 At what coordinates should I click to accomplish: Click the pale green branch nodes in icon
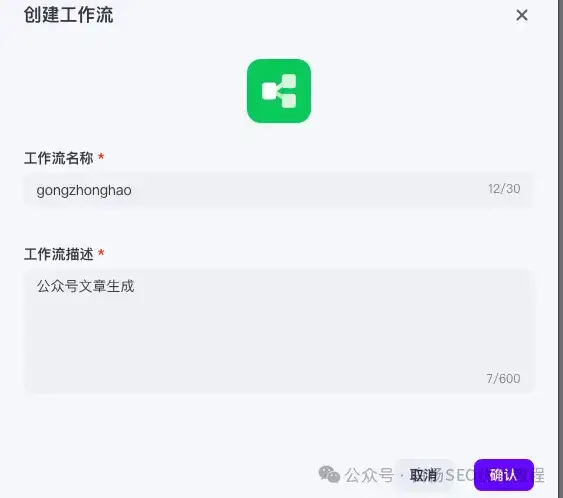289,91
